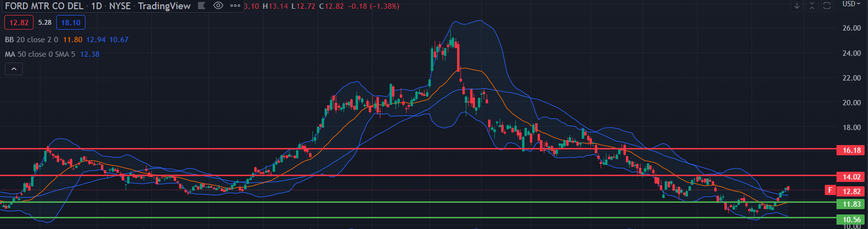Click the TradingView text in the chart title
868x229 pixels.
(x=164, y=6)
